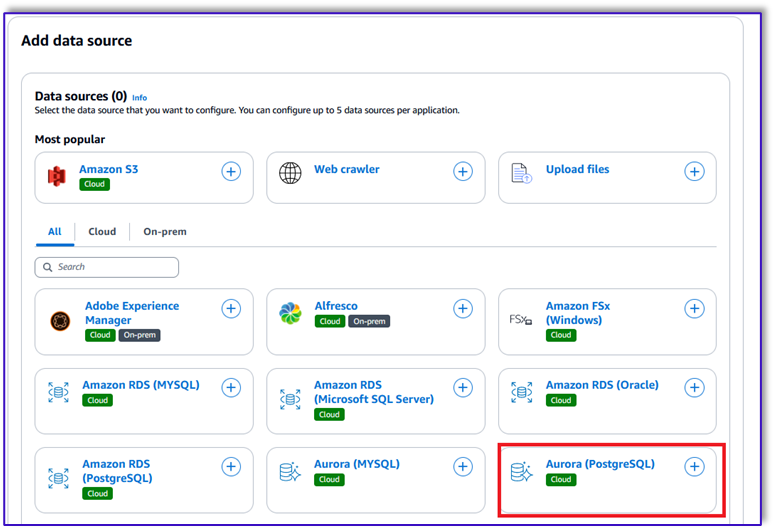Add Aurora (PostgreSQL) plus icon
This screenshot has height=530, width=774.
tap(694, 466)
